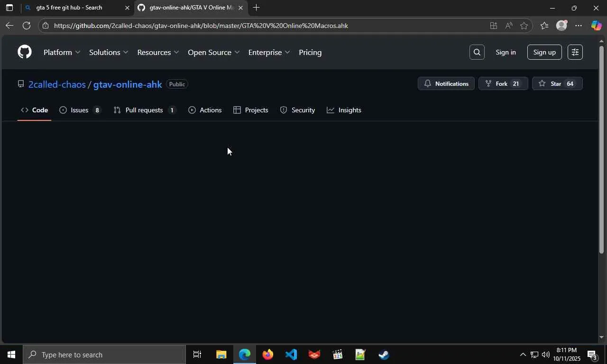Open the GitHub search magnifier
Image resolution: width=607 pixels, height=364 pixels.
click(x=477, y=52)
